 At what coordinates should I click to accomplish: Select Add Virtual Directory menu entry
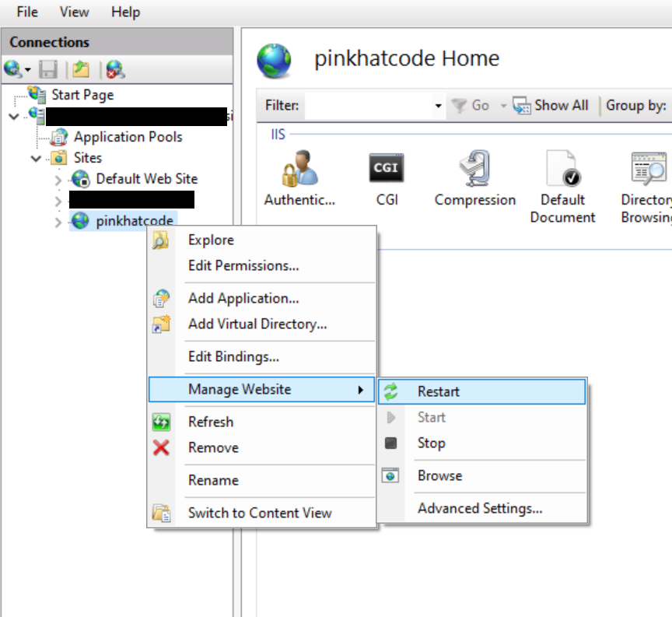257,324
